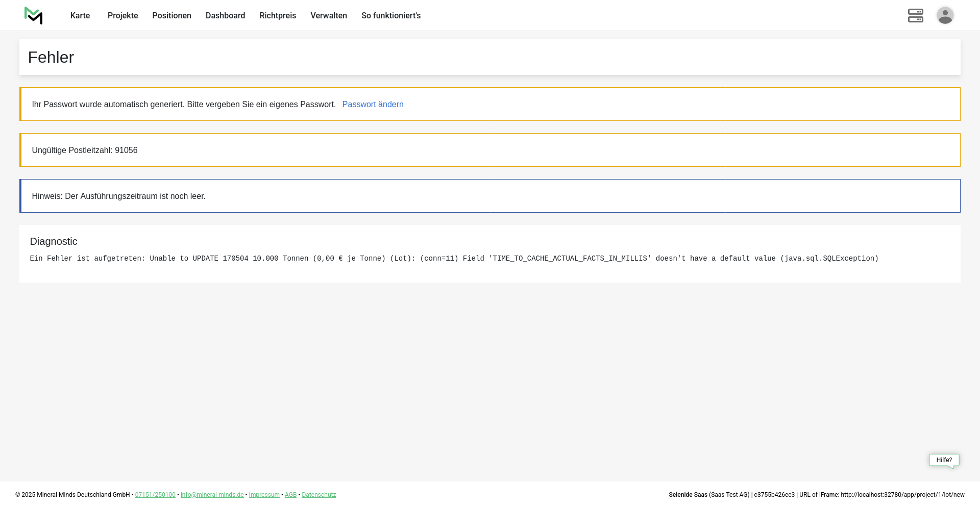
Task: Open the Richtpreis navigation item
Action: tap(278, 16)
